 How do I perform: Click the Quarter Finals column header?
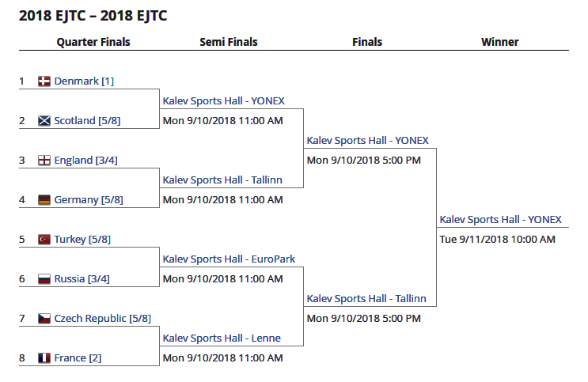point(93,43)
